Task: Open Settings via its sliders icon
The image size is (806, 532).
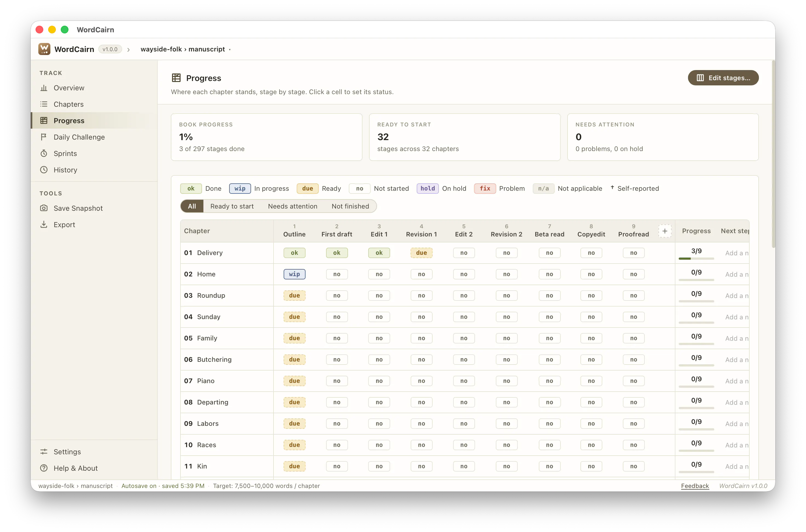Action: coord(44,452)
